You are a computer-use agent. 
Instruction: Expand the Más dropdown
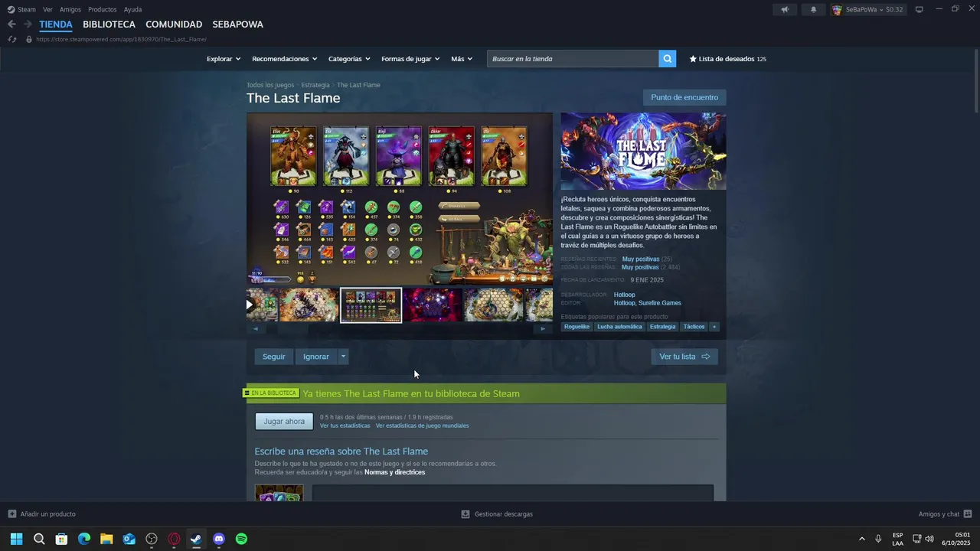point(462,59)
